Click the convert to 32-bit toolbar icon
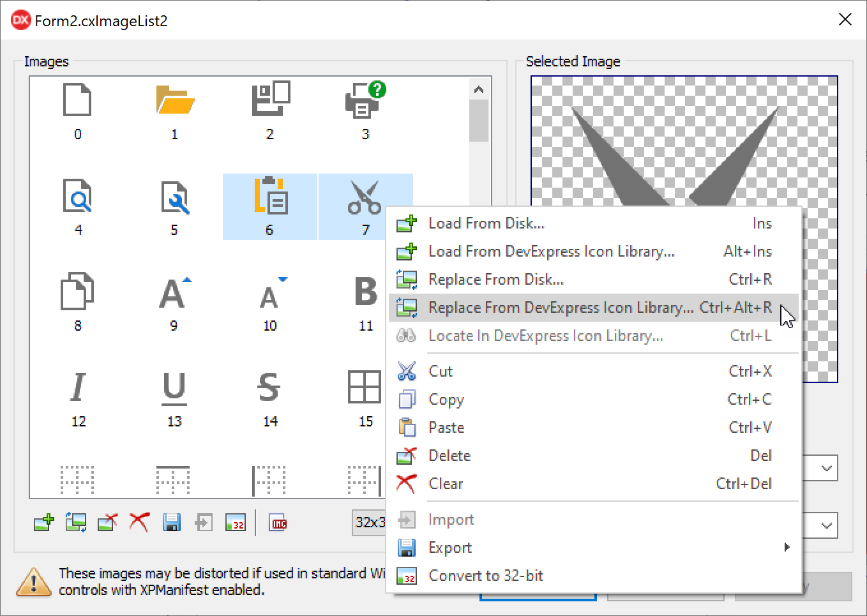 [x=236, y=523]
